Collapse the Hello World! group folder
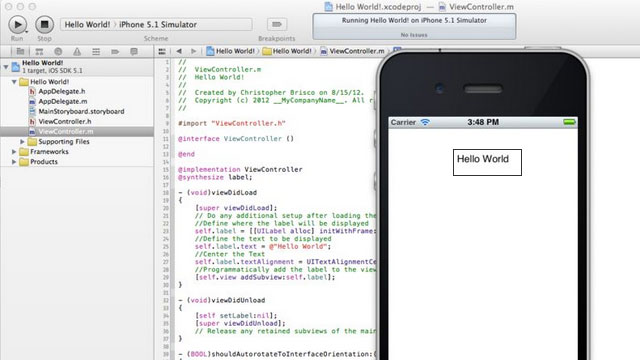640x360 pixels. tap(14, 82)
